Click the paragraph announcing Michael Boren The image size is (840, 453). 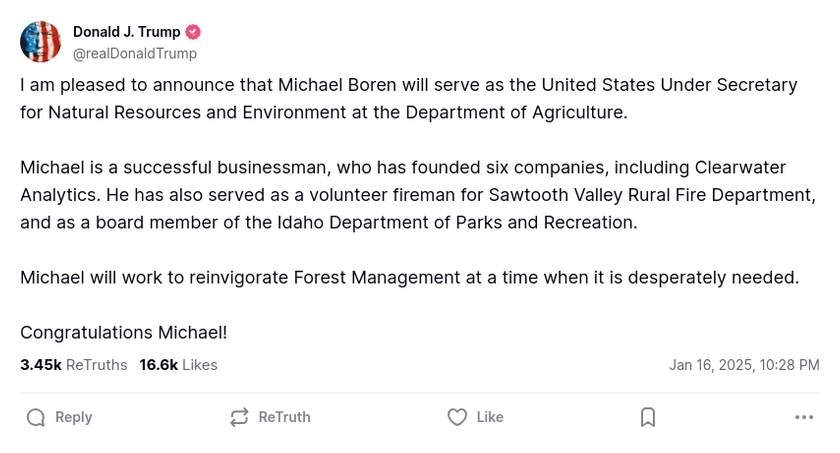click(x=408, y=98)
